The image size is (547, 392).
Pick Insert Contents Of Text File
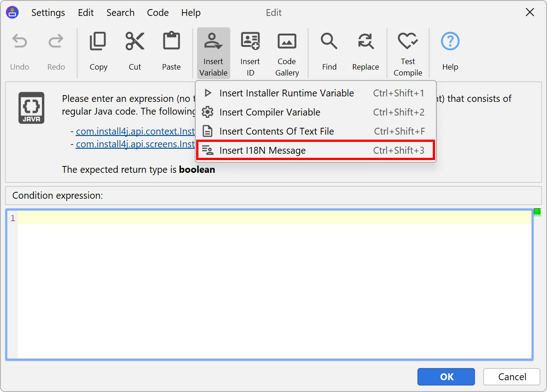pos(276,131)
